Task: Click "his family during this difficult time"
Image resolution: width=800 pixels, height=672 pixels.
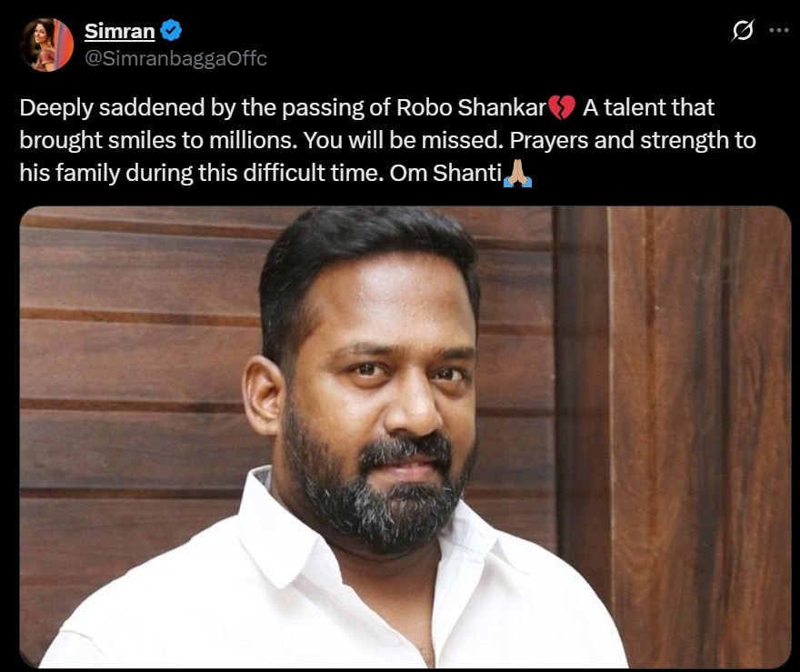Action: 202,174
